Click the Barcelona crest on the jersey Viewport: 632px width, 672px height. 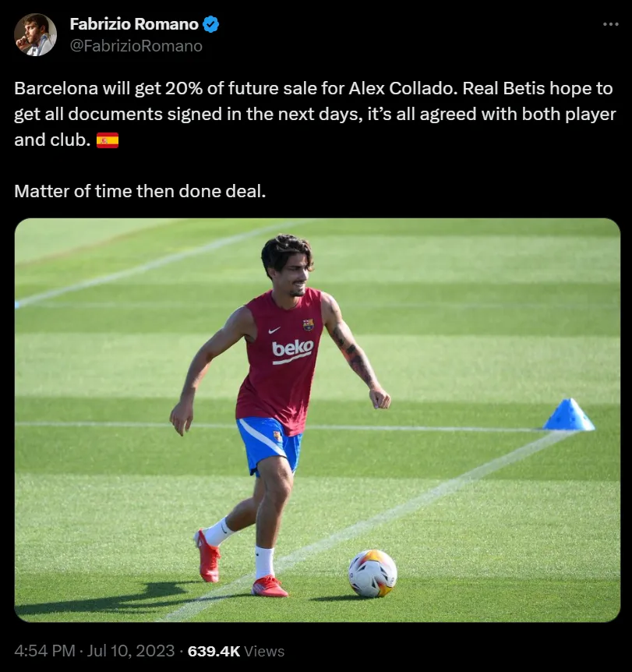point(308,324)
